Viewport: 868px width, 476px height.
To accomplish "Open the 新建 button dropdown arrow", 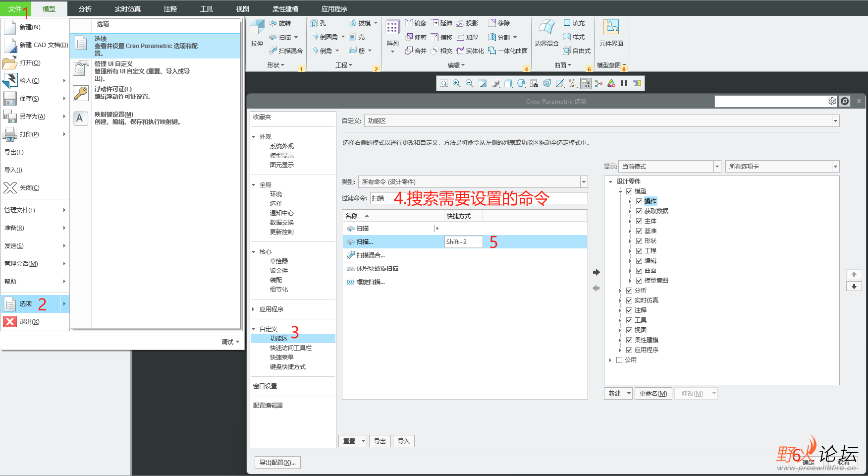I will click(x=629, y=394).
